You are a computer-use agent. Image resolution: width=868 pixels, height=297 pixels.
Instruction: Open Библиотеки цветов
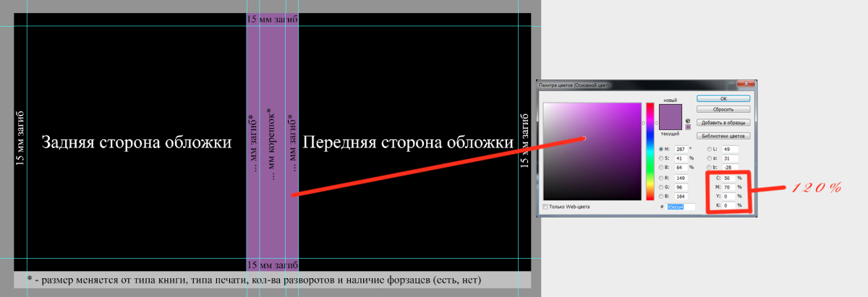[723, 135]
